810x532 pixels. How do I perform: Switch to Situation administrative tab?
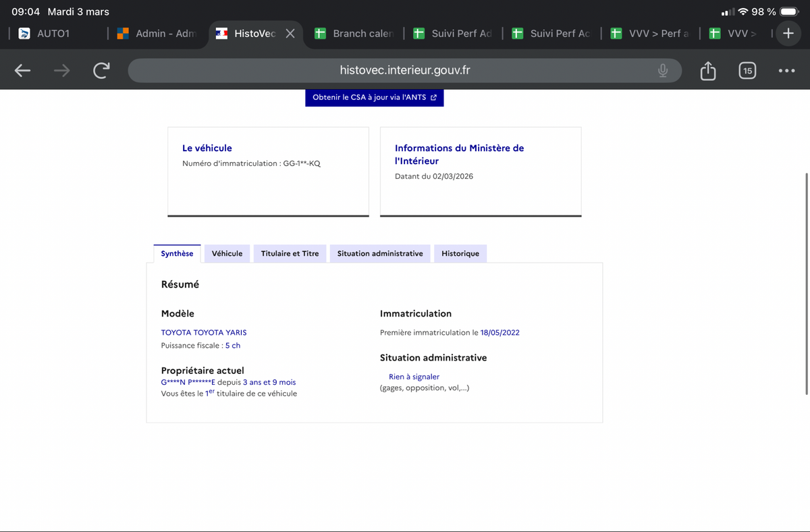pos(380,253)
